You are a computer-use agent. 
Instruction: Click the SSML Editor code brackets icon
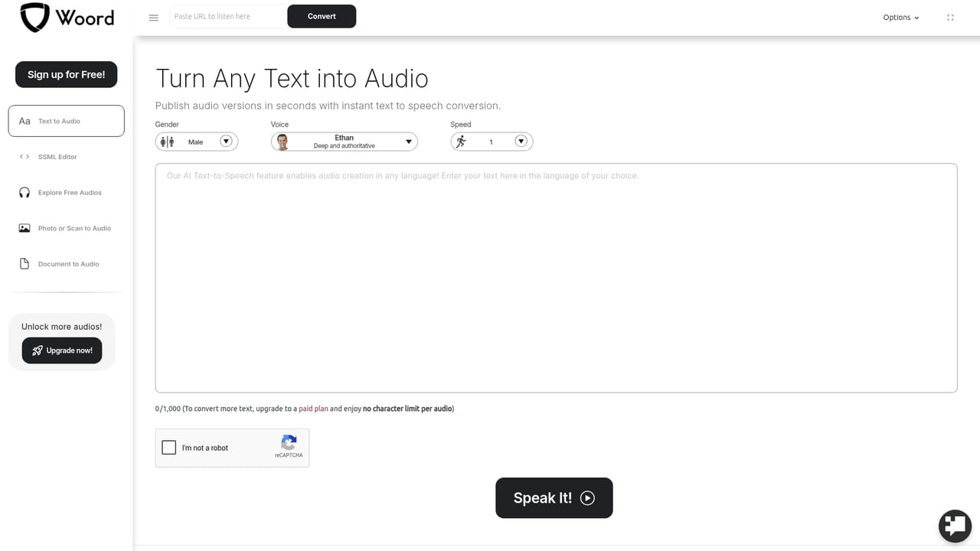(x=24, y=157)
